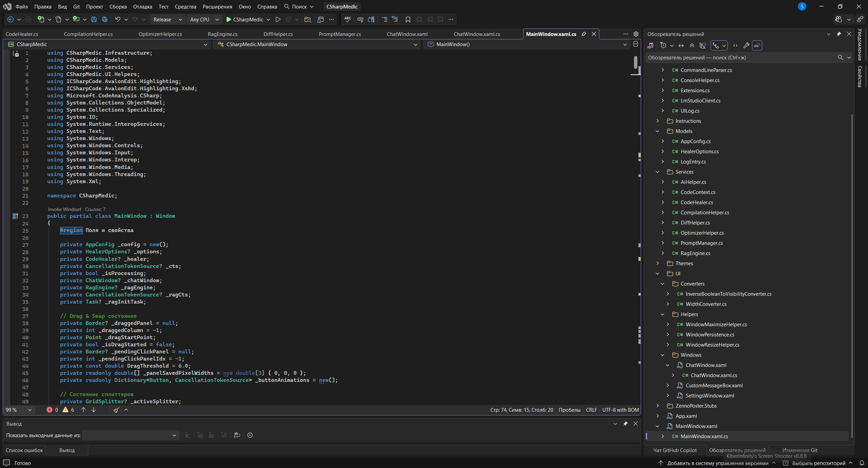Viewport: 868px width, 468px height.
Task: Open the Сборка menu
Action: click(118, 6)
